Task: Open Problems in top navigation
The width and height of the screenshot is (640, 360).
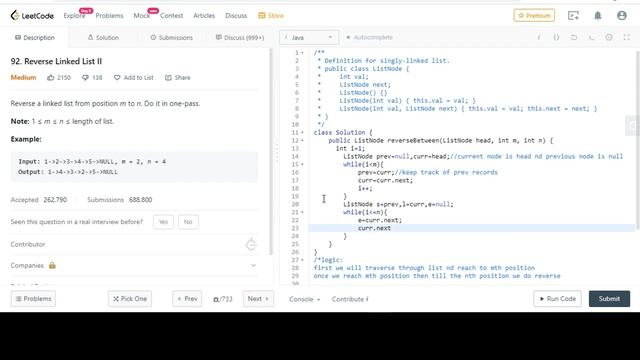Action: point(109,16)
